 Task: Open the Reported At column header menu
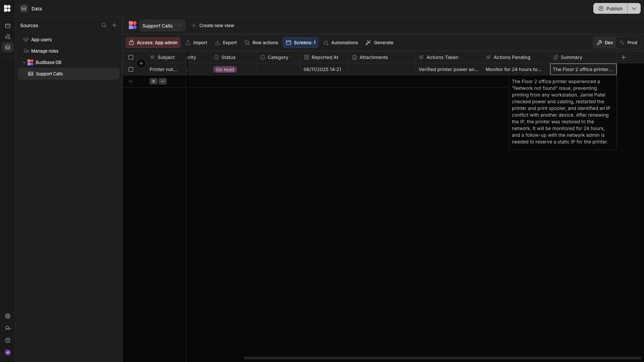(325, 57)
